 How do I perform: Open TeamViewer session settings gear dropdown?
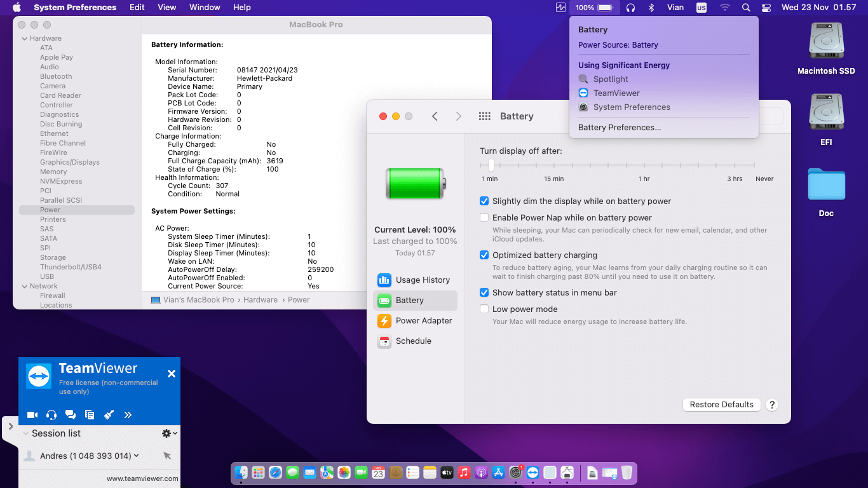click(169, 433)
